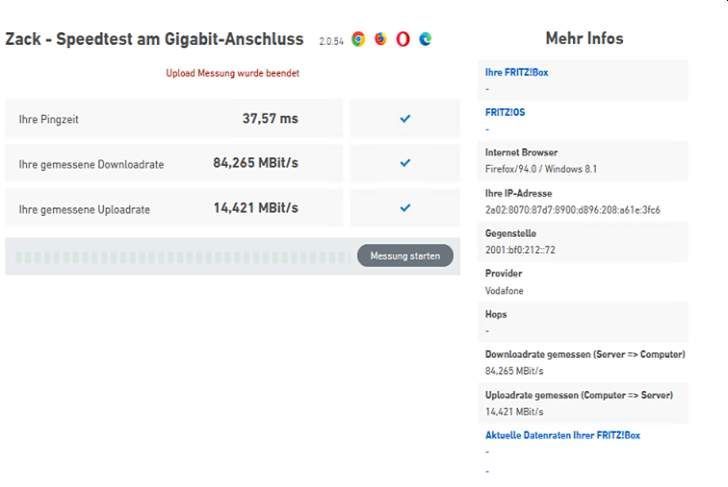Click Uploadrate gemessen (Computer => Server) label
The height and width of the screenshot is (487, 728).
point(578,395)
